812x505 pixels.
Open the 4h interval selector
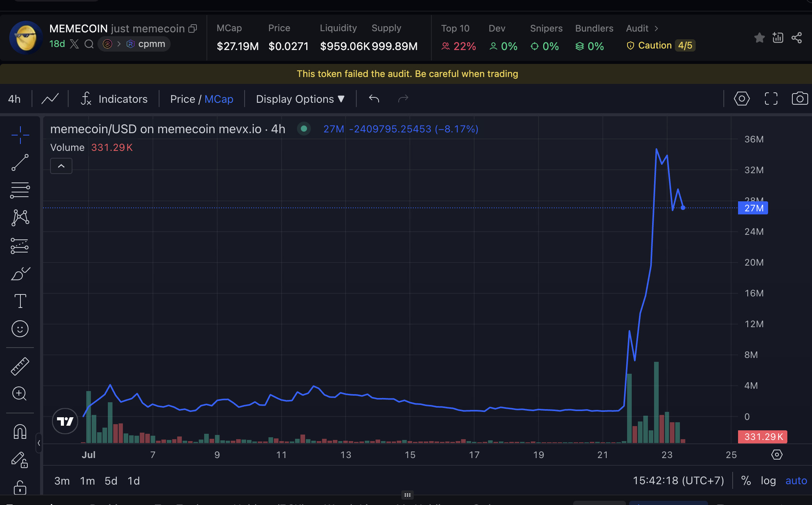(x=14, y=99)
